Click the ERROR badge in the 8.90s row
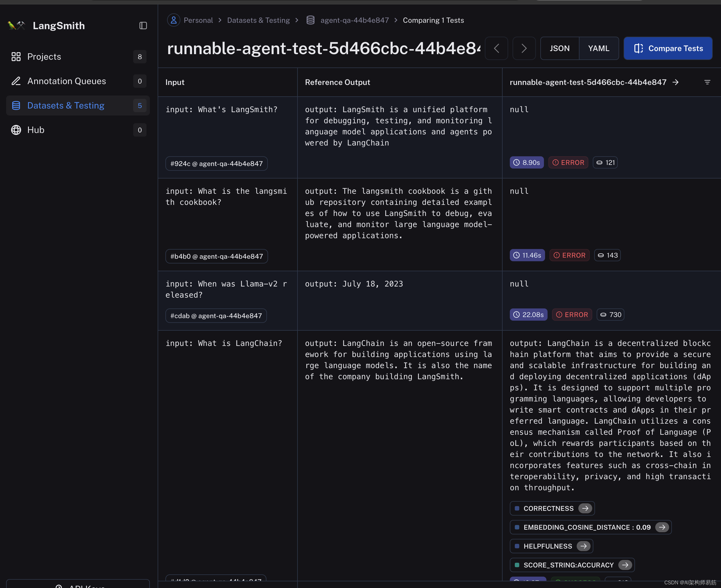The width and height of the screenshot is (721, 588). [568, 163]
